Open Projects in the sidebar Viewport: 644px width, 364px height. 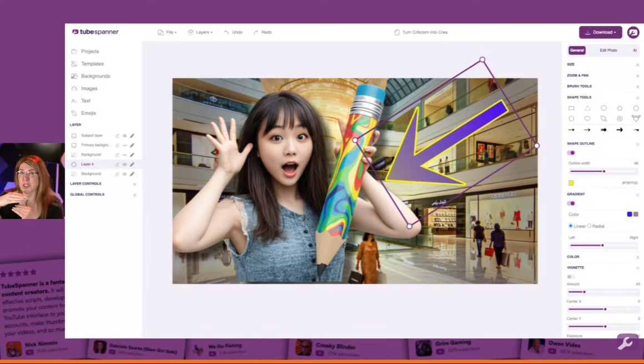[85, 52]
